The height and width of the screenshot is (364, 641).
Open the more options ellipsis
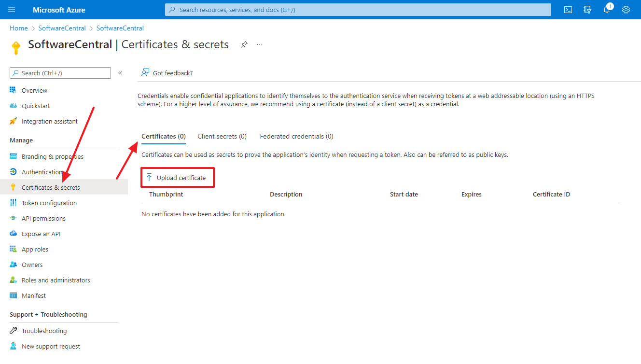pyautogui.click(x=260, y=44)
